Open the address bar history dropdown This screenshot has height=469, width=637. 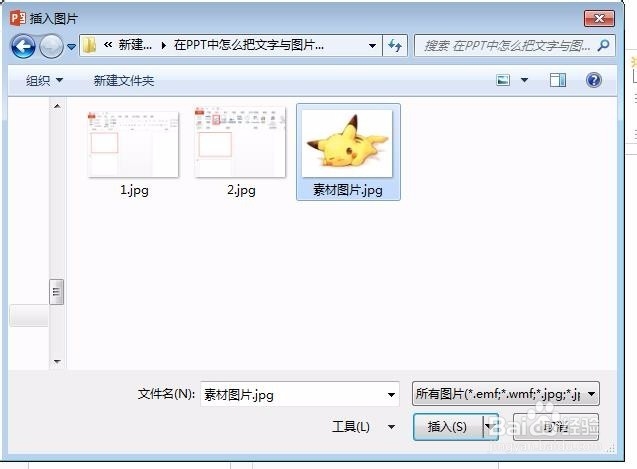[372, 46]
